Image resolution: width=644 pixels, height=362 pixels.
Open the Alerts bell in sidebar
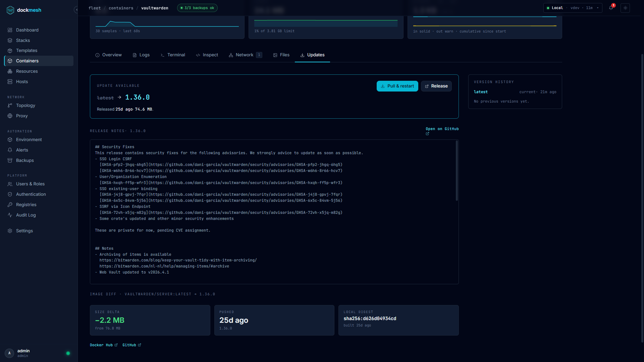tap(10, 150)
